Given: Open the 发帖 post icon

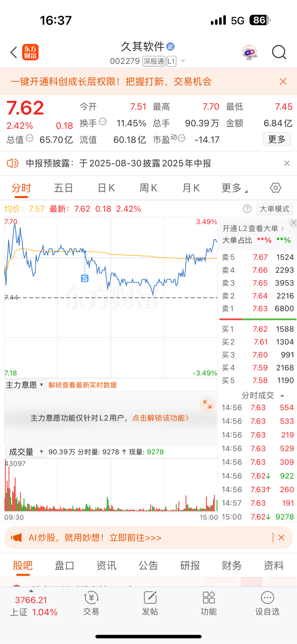Looking at the screenshot, I should click(150, 603).
